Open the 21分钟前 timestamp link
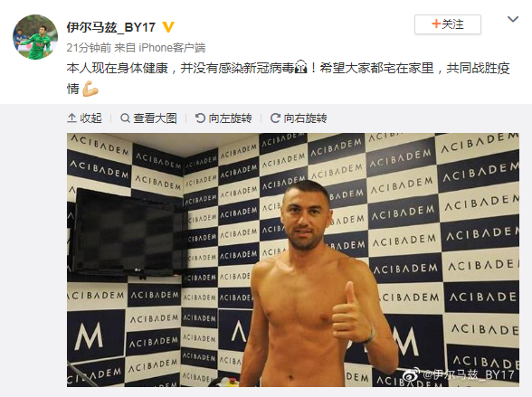 (x=89, y=48)
